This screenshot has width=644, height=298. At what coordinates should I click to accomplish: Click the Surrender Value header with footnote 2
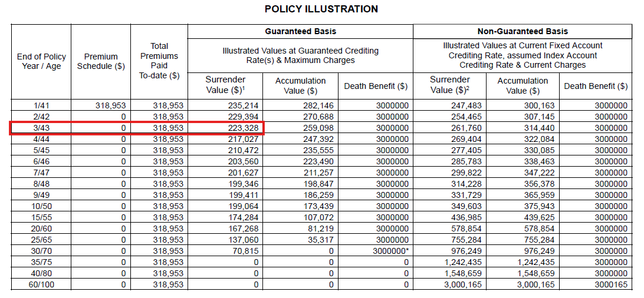click(450, 85)
